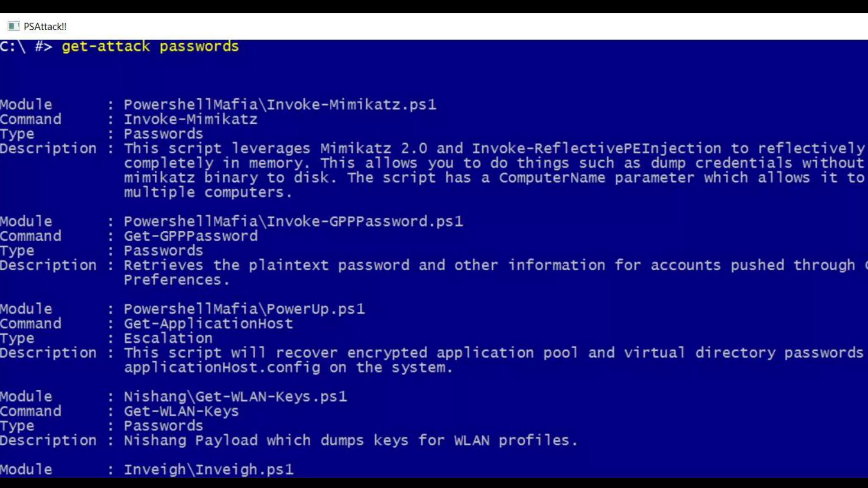Click PowershellMafia\Invoke-GPPPassword.ps1 module path

point(293,222)
